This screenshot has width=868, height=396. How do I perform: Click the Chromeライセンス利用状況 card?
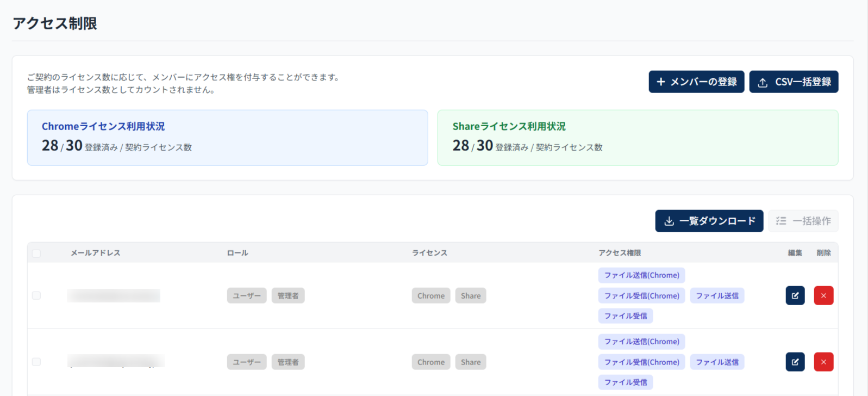(x=227, y=138)
